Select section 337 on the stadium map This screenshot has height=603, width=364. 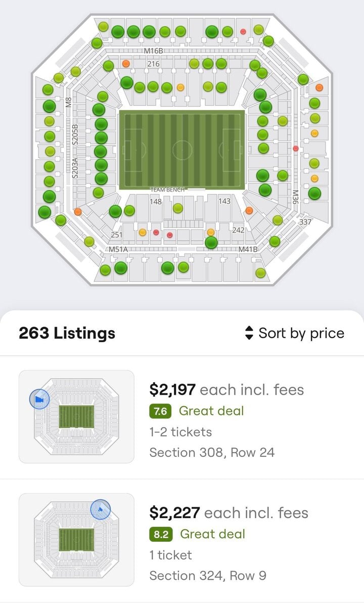[305, 222]
